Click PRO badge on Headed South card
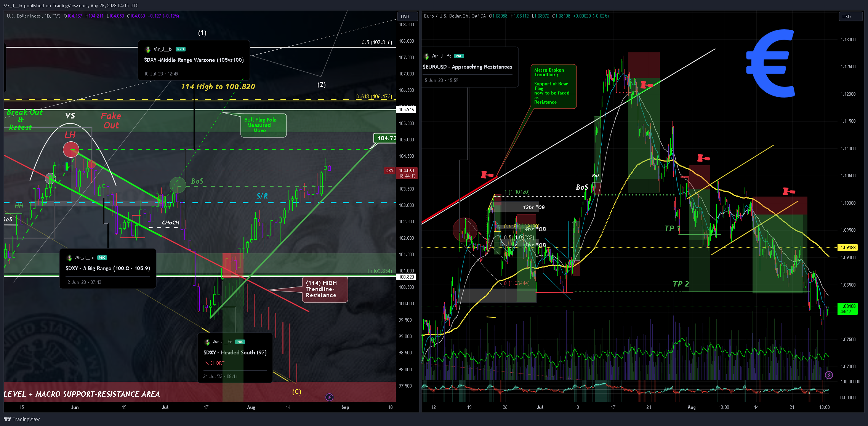This screenshot has height=426, width=868. (240, 342)
